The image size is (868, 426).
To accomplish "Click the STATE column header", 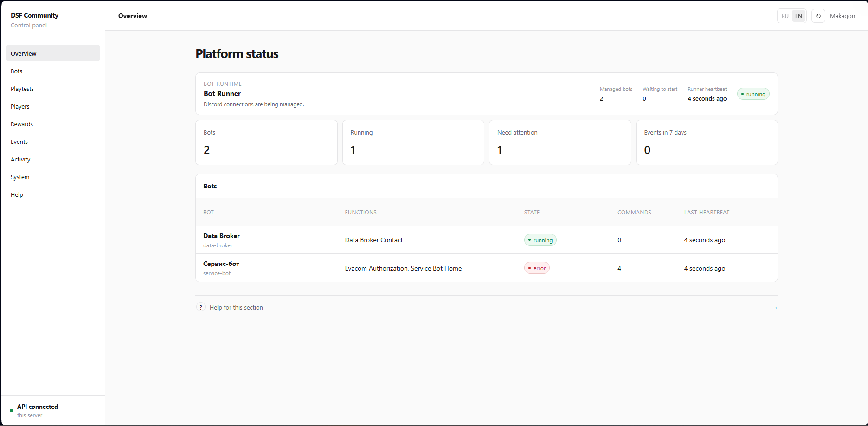I will click(532, 213).
